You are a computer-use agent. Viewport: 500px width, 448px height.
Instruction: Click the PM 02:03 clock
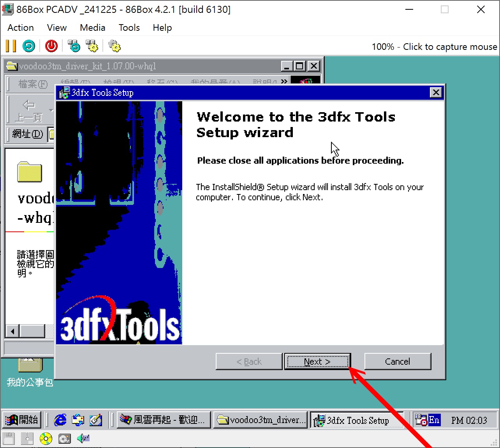pos(469,420)
